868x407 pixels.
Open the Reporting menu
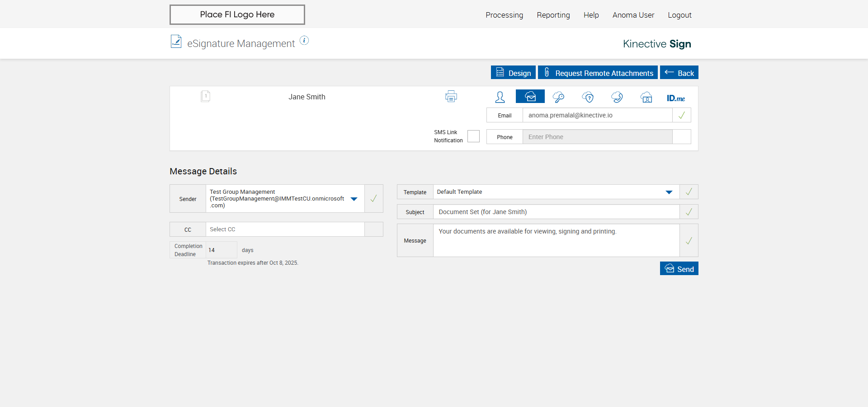[x=553, y=15]
